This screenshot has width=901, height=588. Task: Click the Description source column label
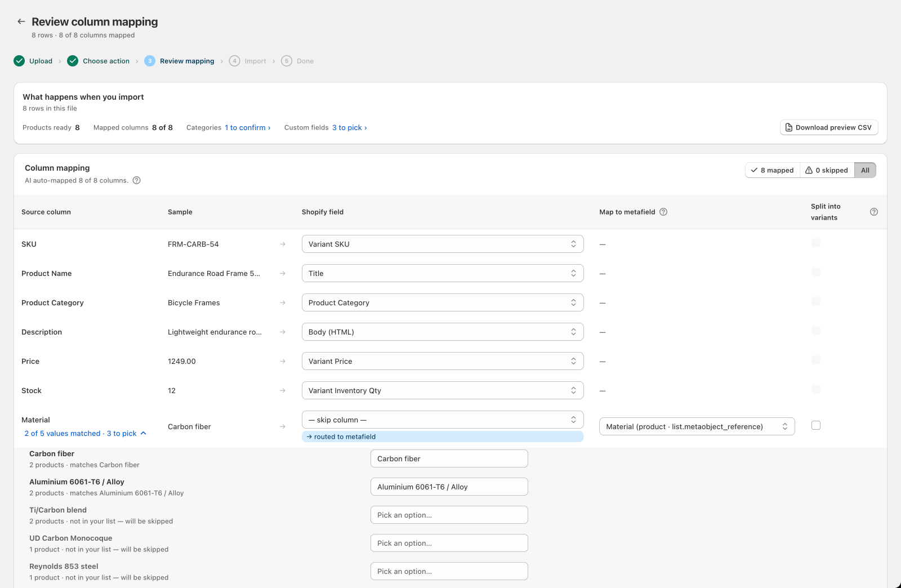pos(42,332)
